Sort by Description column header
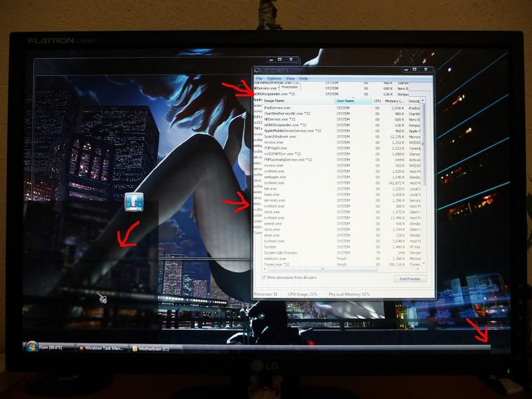The width and height of the screenshot is (532, 399). pyautogui.click(x=413, y=101)
